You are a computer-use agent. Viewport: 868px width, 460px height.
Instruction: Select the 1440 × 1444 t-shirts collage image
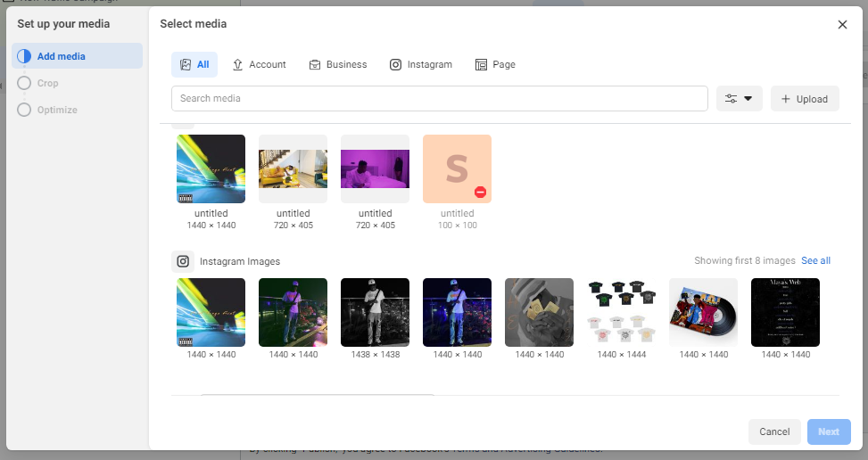point(621,312)
